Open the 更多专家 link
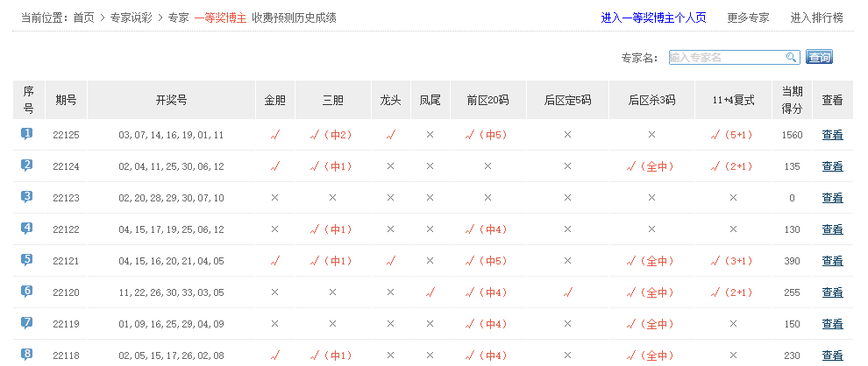The image size is (868, 366). 748,18
